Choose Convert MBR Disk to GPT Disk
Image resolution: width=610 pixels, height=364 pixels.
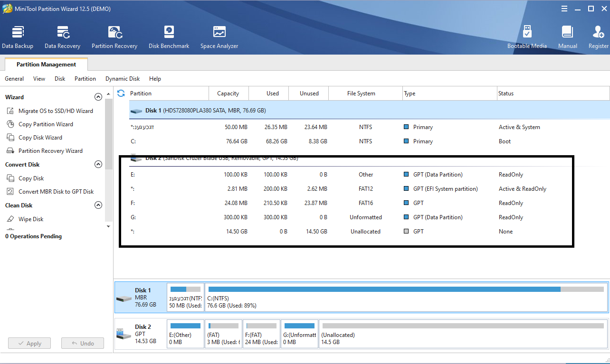(x=56, y=192)
